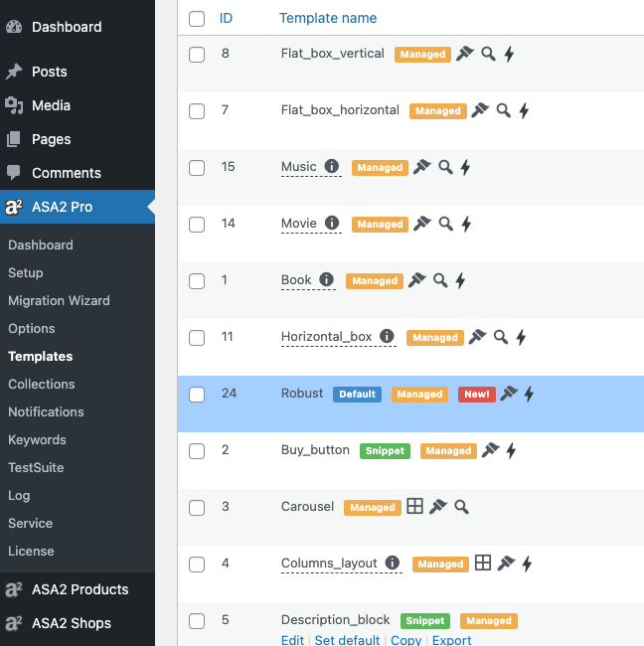
Task: Tick the Description_block template checkbox
Action: [197, 621]
